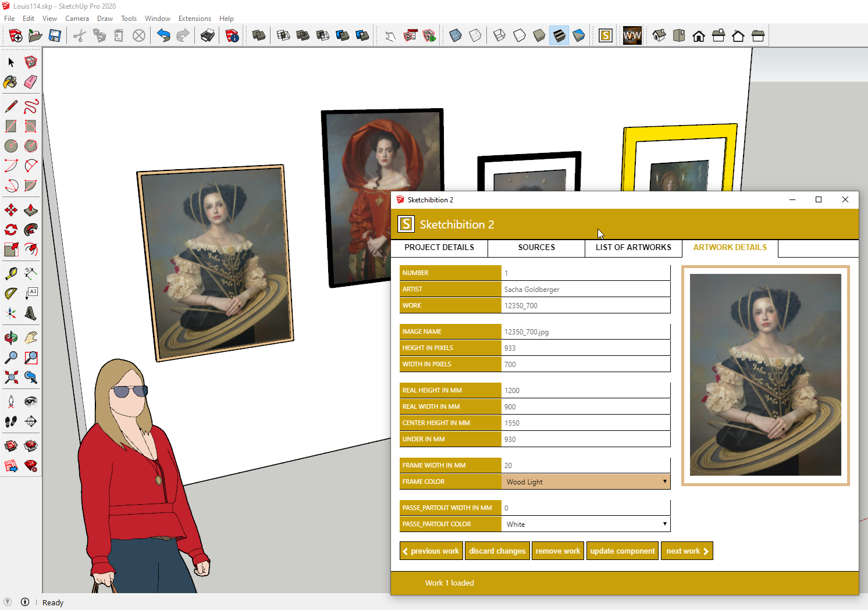Select the Scale tool
Screen dimensions: 868x610
[11, 249]
